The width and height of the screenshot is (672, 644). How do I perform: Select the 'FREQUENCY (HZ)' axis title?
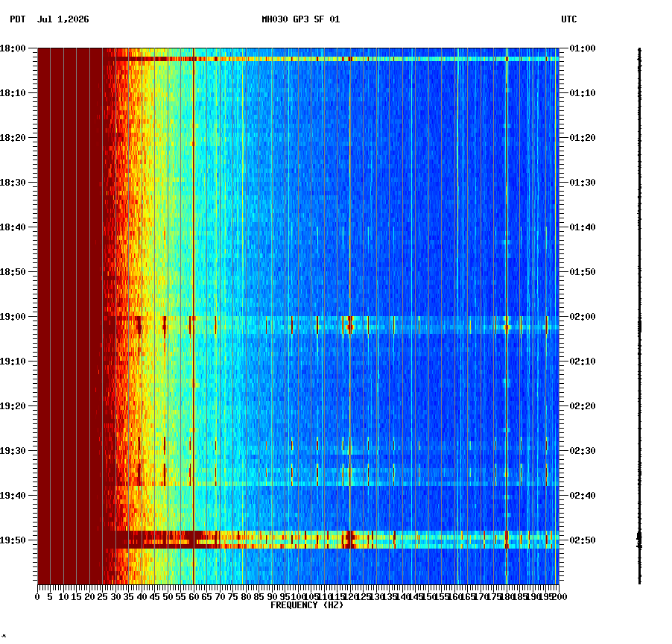point(307,605)
